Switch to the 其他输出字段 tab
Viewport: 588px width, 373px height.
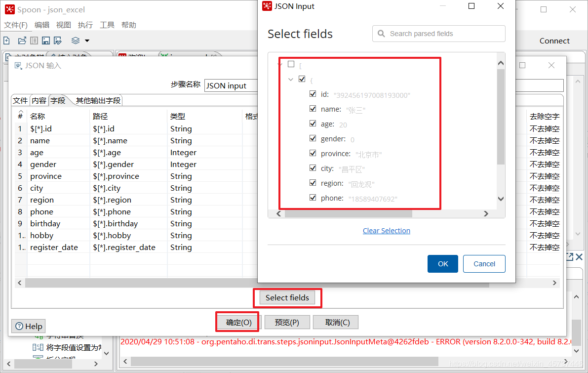pyautogui.click(x=98, y=101)
